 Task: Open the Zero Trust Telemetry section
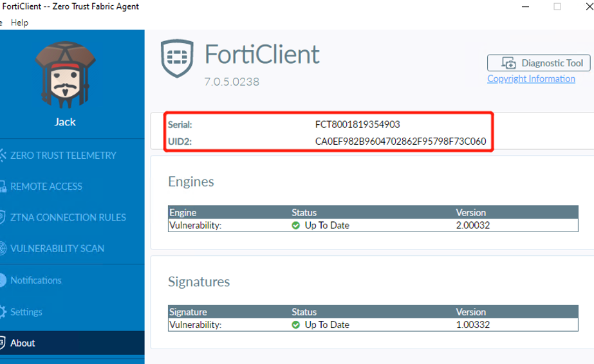click(63, 155)
